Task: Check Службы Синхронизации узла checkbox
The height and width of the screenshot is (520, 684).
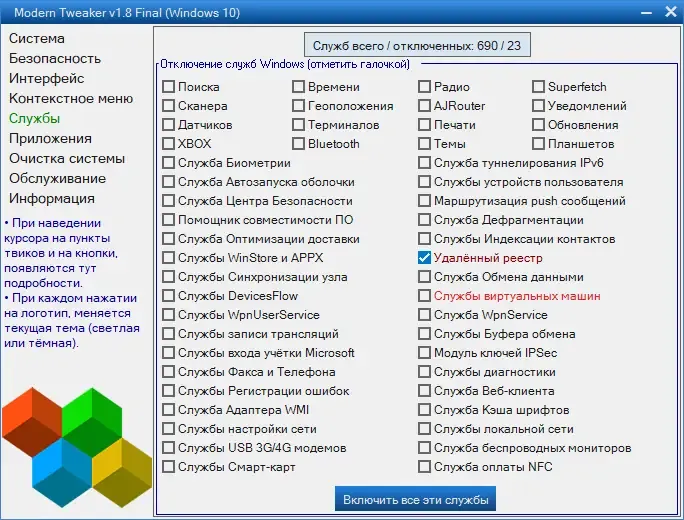Action: (x=168, y=277)
